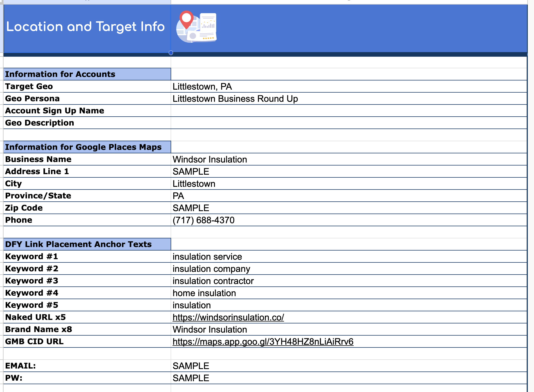534x392 pixels.
Task: Select the Brand Name x8 label cell
Action: click(39, 329)
